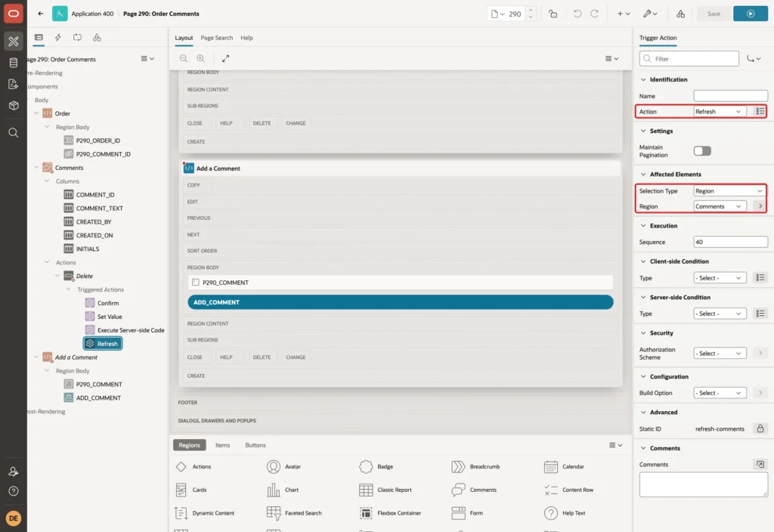Pick the Classic Report region type
Image resolution: width=774 pixels, height=532 pixels.
coord(386,490)
